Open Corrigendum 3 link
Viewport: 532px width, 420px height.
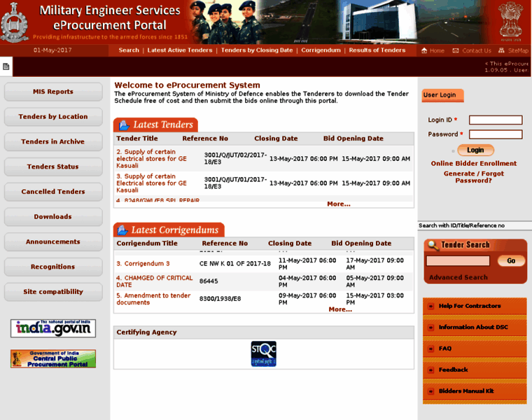pyautogui.click(x=143, y=264)
